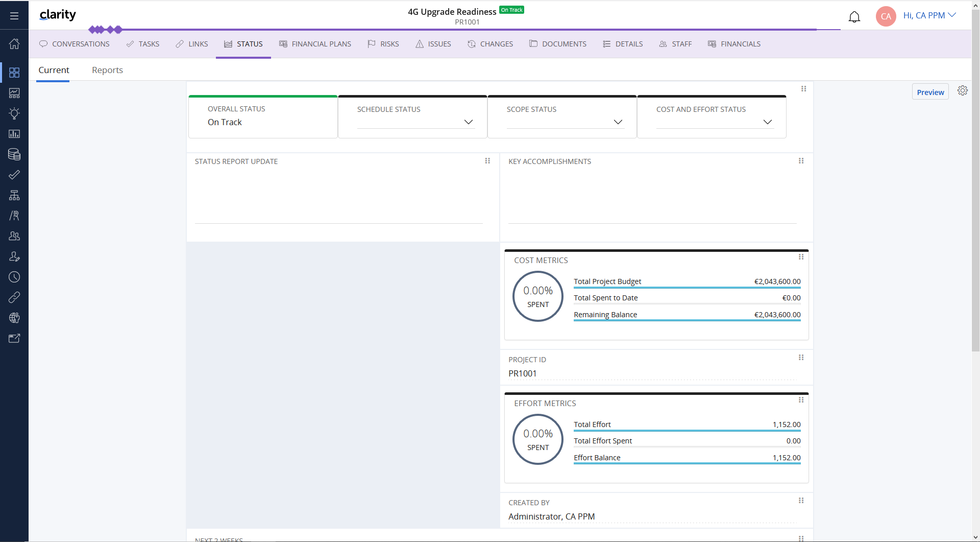Click the stacked coins icon in sidebar
Image resolution: width=980 pixels, height=542 pixels.
[14, 154]
